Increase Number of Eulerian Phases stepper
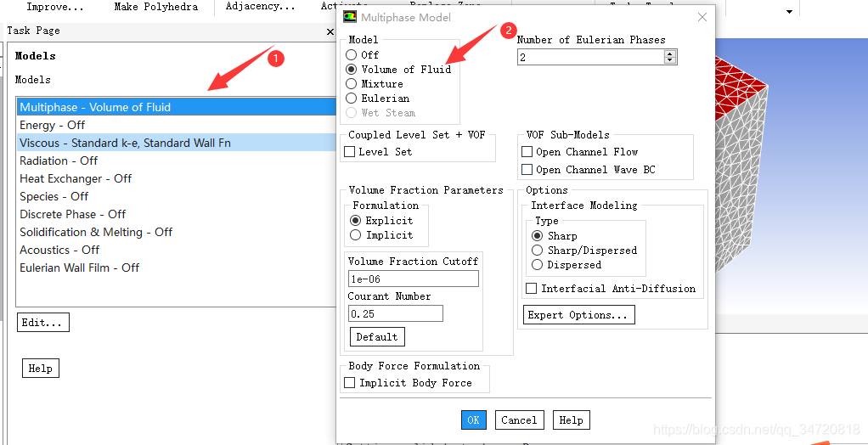 pyautogui.click(x=670, y=54)
